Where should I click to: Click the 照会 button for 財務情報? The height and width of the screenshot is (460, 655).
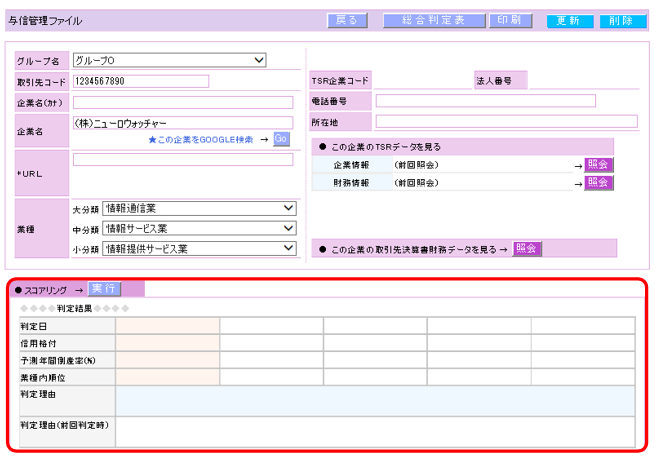pos(598,183)
